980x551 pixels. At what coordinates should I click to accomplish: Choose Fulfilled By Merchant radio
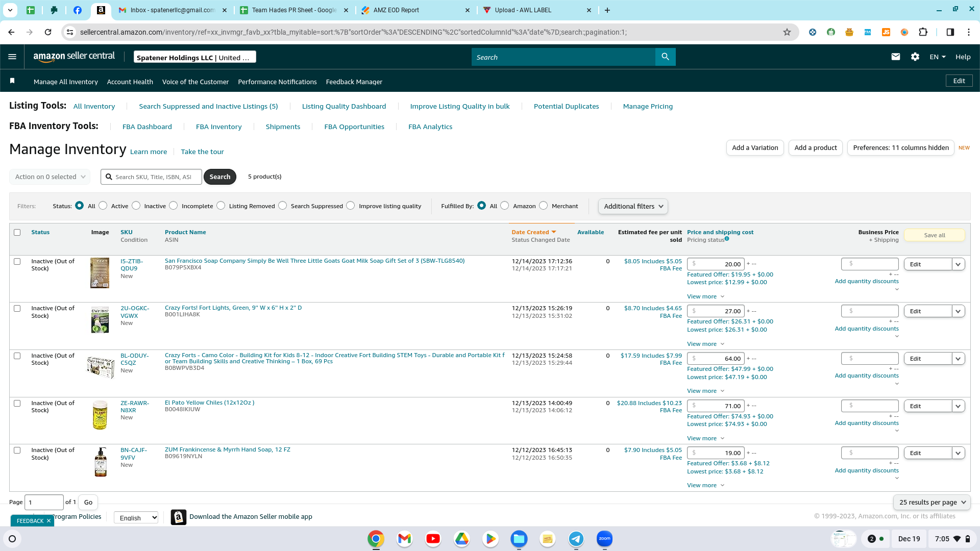click(543, 206)
